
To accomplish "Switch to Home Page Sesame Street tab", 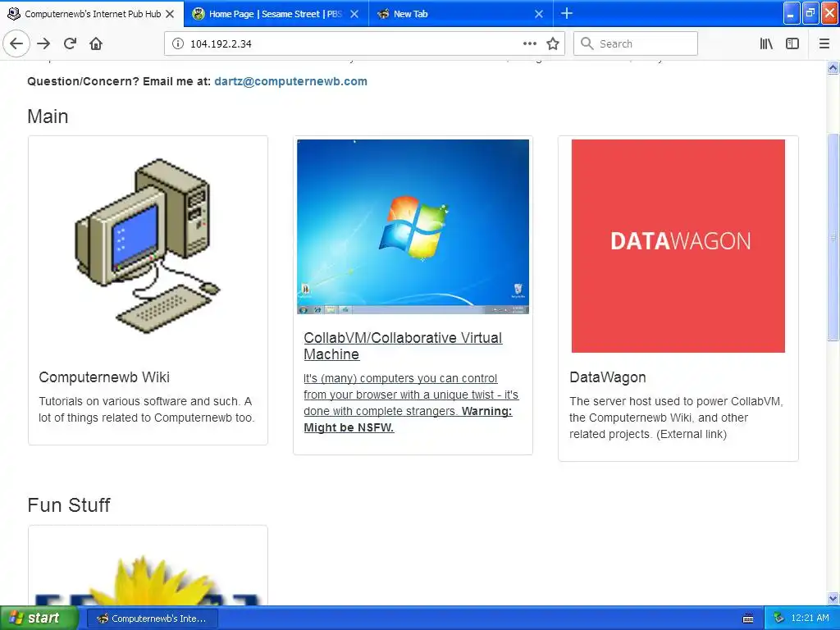I will (x=276, y=14).
